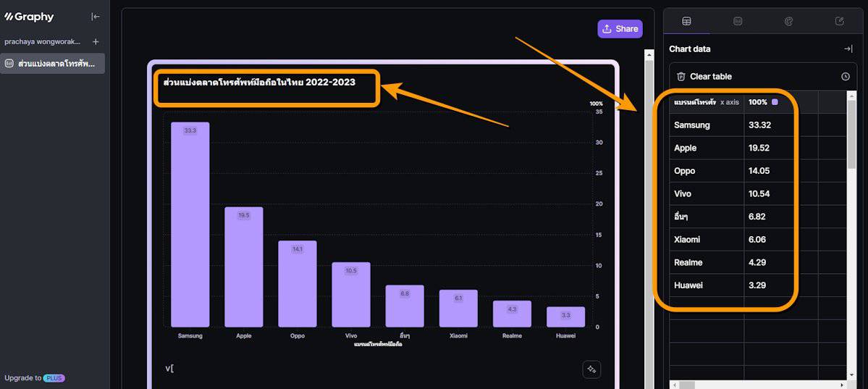Click the Share button
Viewport: 868px width, 389px height.
point(620,29)
